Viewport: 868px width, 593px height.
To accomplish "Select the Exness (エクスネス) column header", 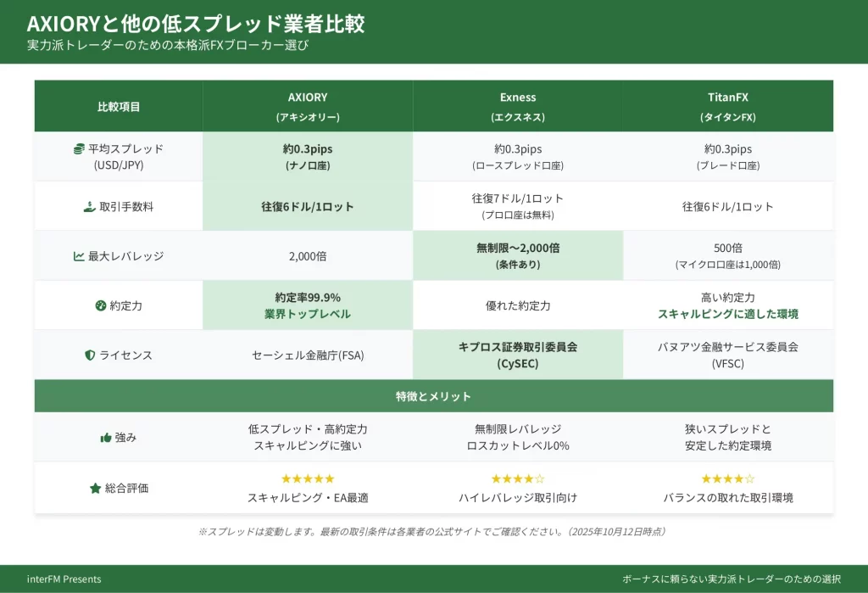I will [517, 107].
